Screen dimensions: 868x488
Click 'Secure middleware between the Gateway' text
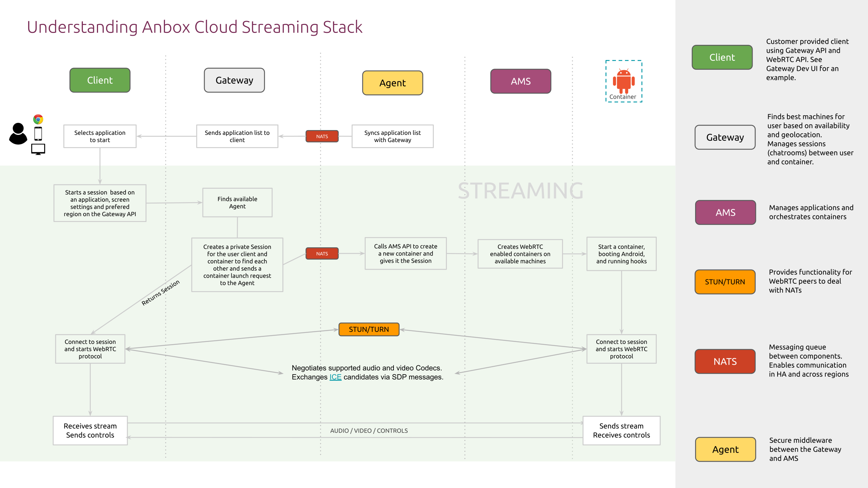[x=805, y=449]
